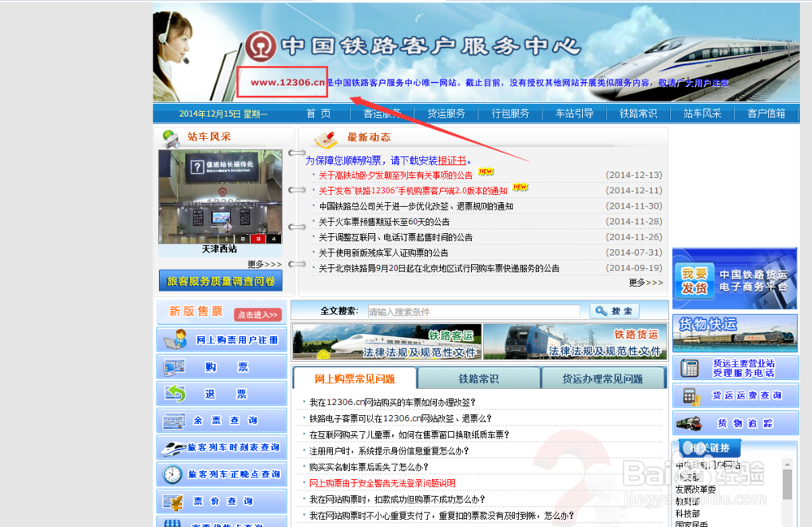Click the computer icon beside 购票
The width and height of the screenshot is (812, 527).
coord(175,367)
